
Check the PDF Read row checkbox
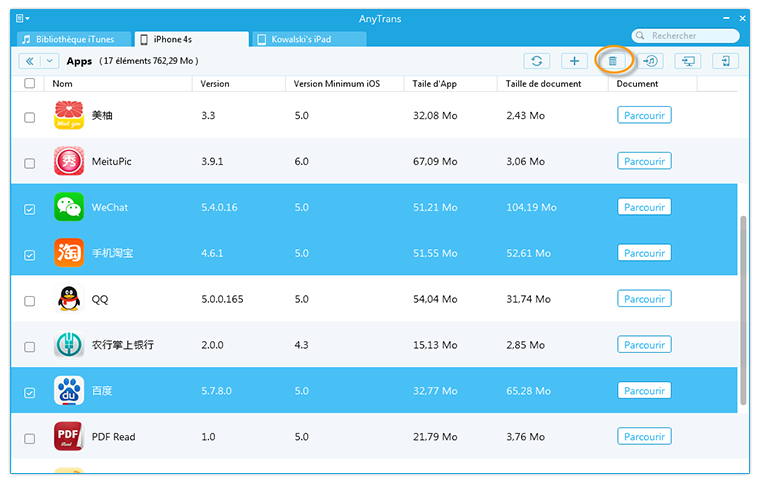30,438
